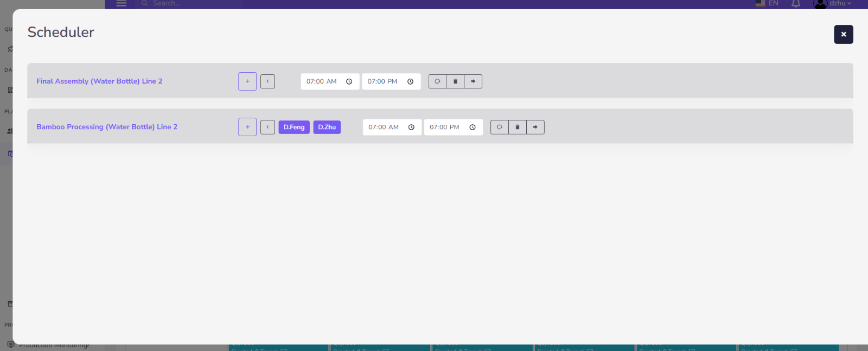Delete the Final Assembly schedule with trash icon
This screenshot has height=351, width=868.
(455, 81)
